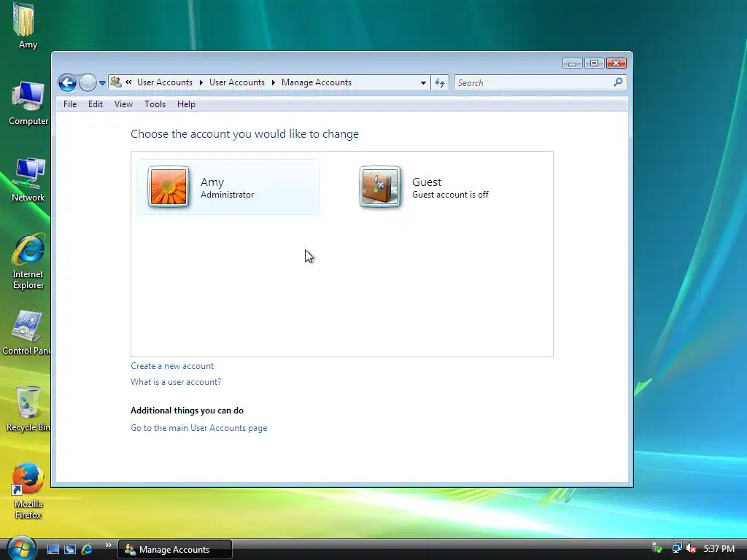Click the Safely Remove Hardware tray icon

[657, 548]
